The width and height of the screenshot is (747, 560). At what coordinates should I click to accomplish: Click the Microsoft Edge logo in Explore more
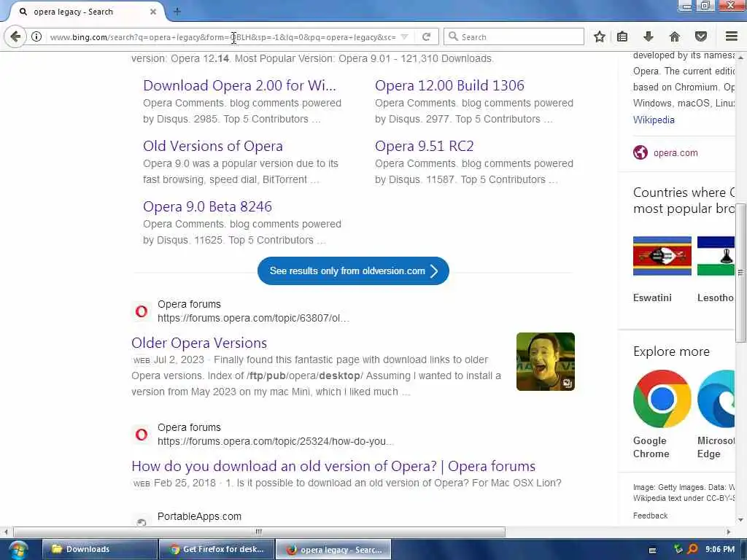(x=716, y=399)
